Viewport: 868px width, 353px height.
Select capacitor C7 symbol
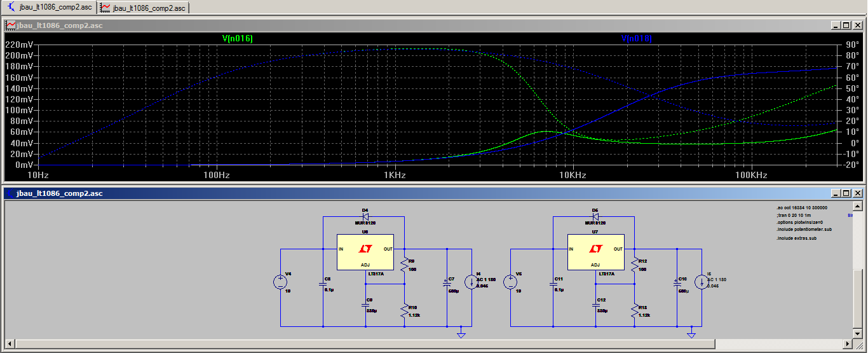click(447, 284)
